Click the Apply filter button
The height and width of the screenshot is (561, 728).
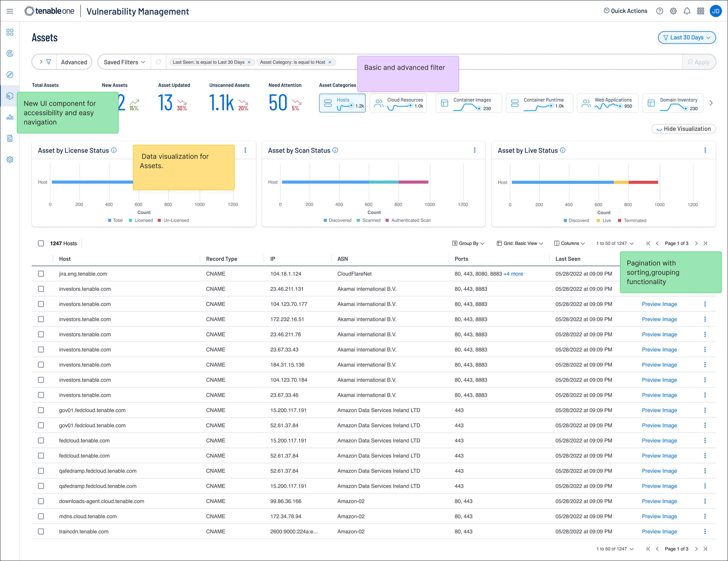coord(699,62)
